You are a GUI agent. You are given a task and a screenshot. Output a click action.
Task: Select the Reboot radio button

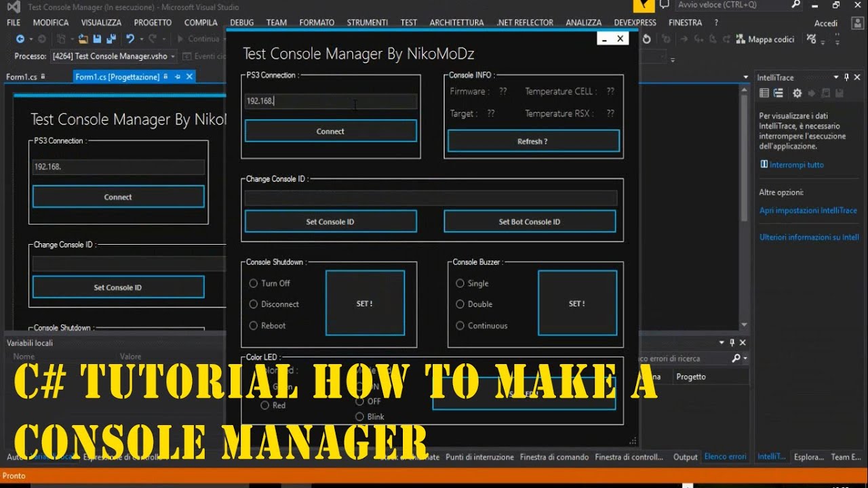[x=254, y=325]
